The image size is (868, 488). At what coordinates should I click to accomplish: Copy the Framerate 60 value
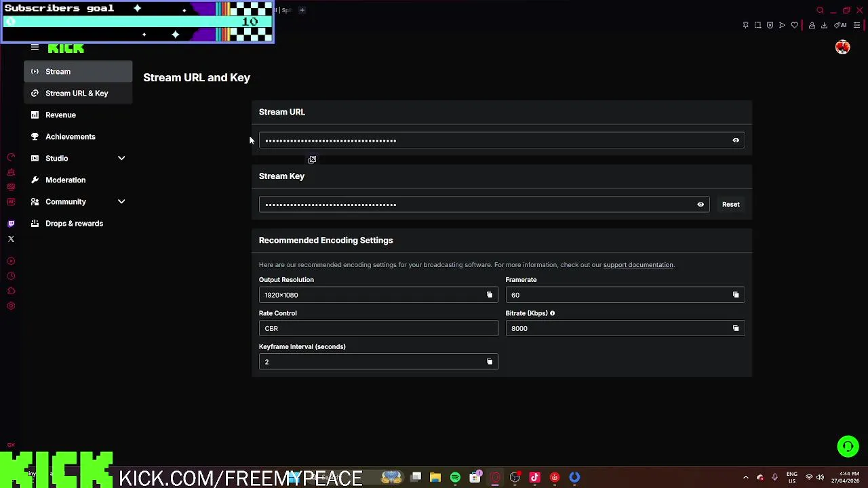[x=736, y=295]
